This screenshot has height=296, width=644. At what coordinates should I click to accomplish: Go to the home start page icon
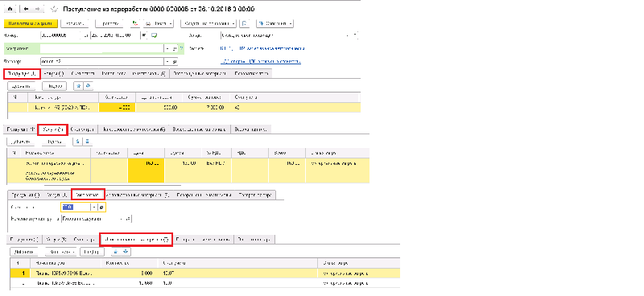[10, 9]
